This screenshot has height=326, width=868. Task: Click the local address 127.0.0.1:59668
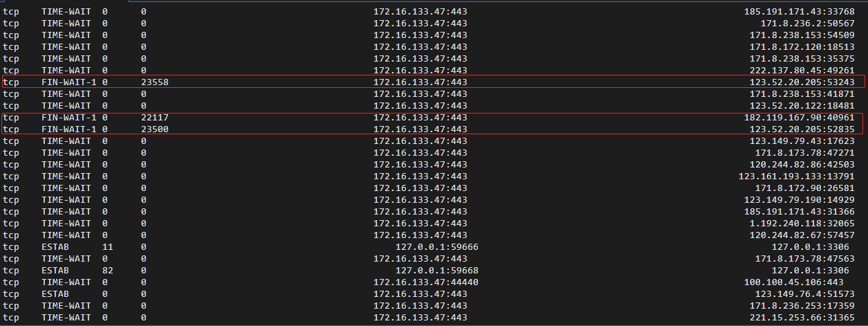click(437, 270)
